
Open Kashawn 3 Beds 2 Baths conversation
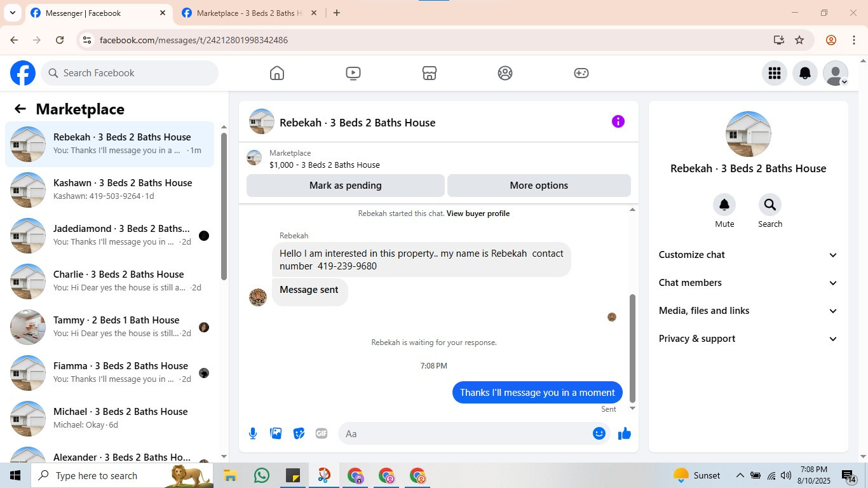click(x=110, y=189)
